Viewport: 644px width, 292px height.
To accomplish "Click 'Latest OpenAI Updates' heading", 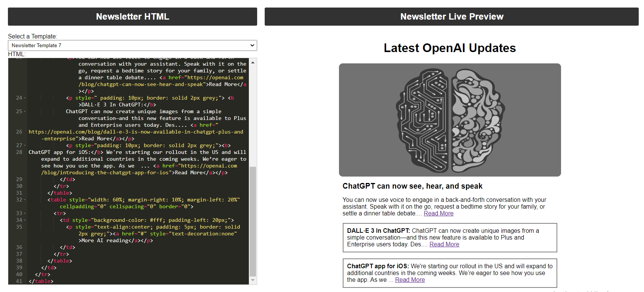I will pos(450,48).
